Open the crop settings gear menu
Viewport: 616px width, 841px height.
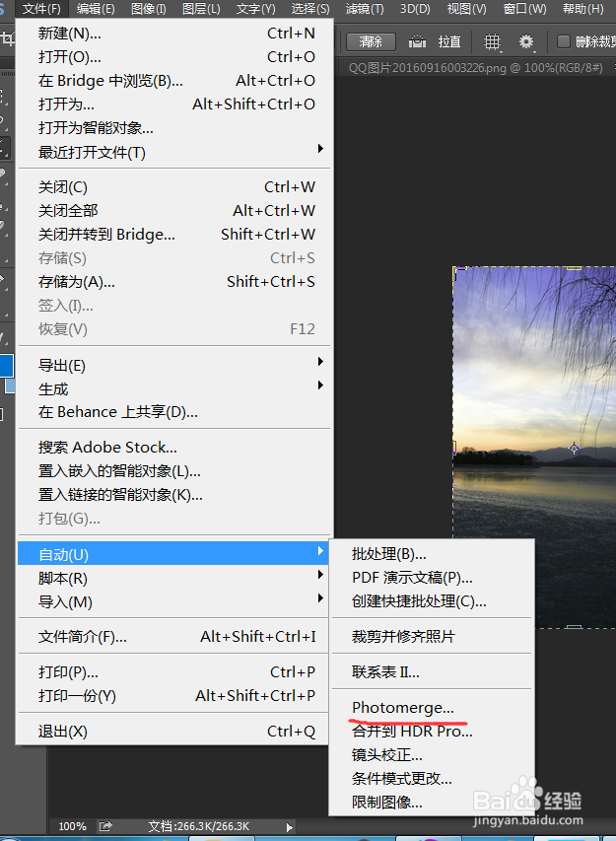click(x=526, y=41)
